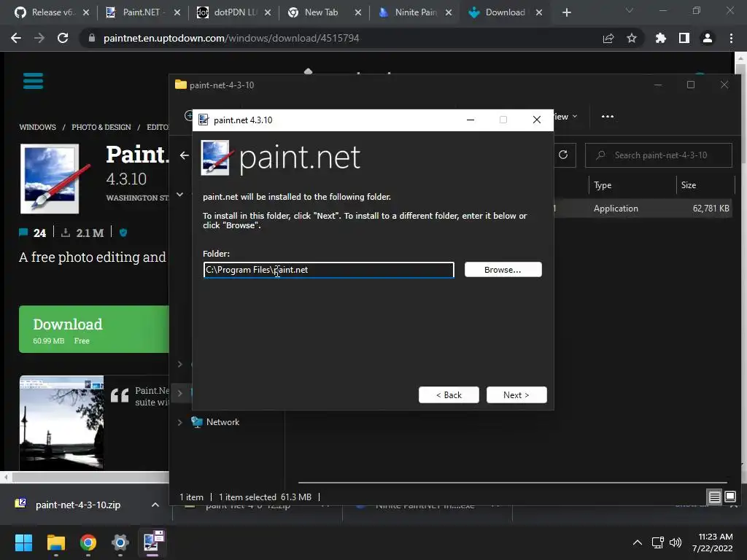Click the PHOTO & DESIGN breadcrumb link
Image resolution: width=747 pixels, height=560 pixels.
[x=101, y=127]
